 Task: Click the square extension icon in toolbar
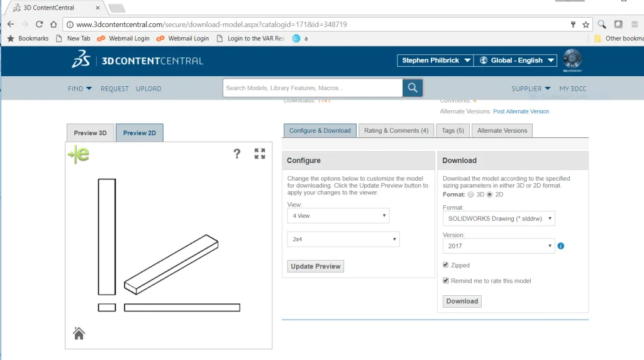click(618, 25)
